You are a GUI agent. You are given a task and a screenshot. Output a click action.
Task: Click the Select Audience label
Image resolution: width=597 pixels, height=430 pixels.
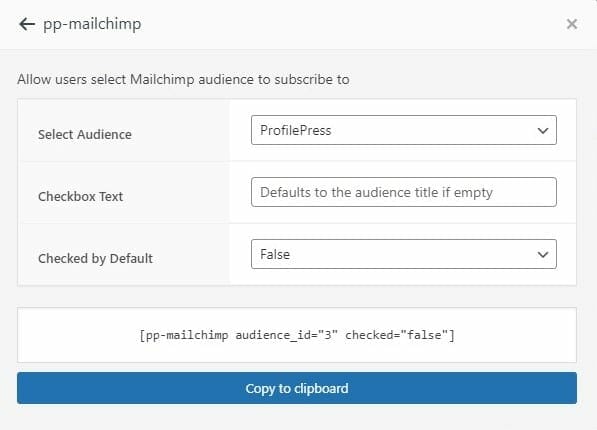(x=85, y=134)
